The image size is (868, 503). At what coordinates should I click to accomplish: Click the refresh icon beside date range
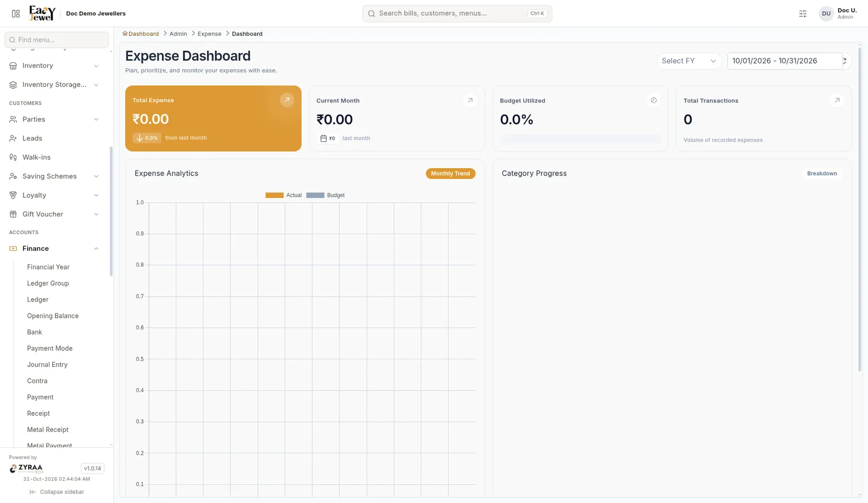pos(845,61)
